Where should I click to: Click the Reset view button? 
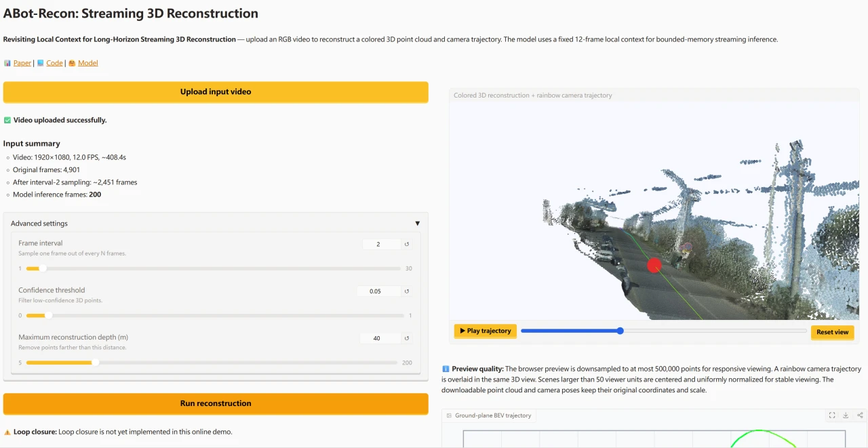tap(832, 332)
